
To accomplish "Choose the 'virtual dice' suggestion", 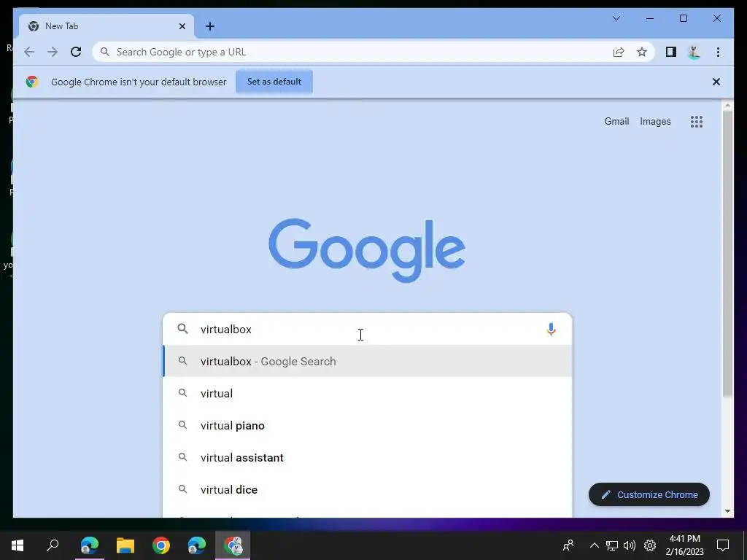I will (x=367, y=489).
